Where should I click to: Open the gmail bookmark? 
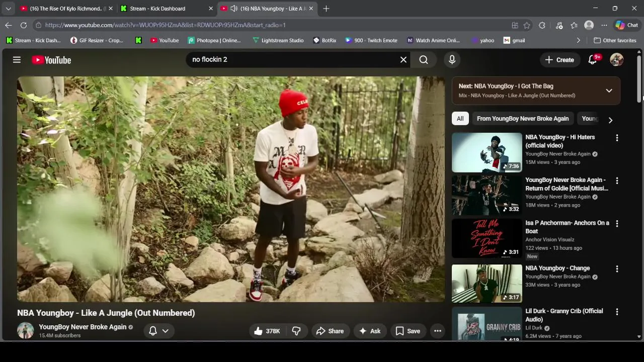tap(514, 40)
